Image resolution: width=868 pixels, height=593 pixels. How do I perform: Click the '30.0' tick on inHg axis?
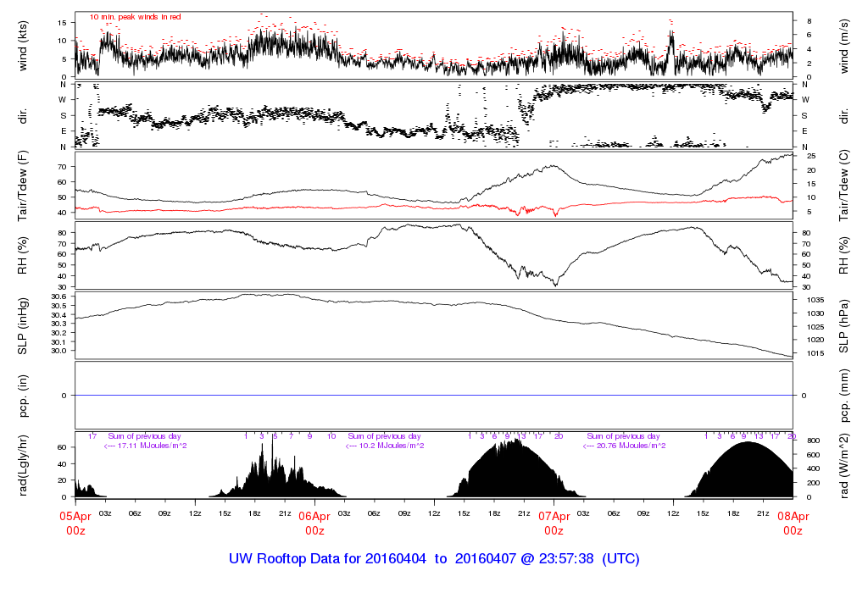(59, 351)
